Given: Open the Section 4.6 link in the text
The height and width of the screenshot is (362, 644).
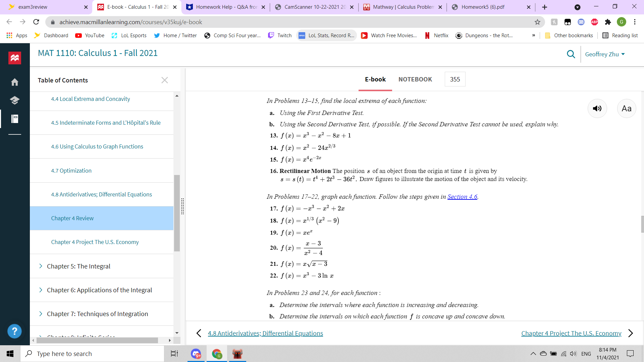Looking at the screenshot, I should (x=463, y=197).
